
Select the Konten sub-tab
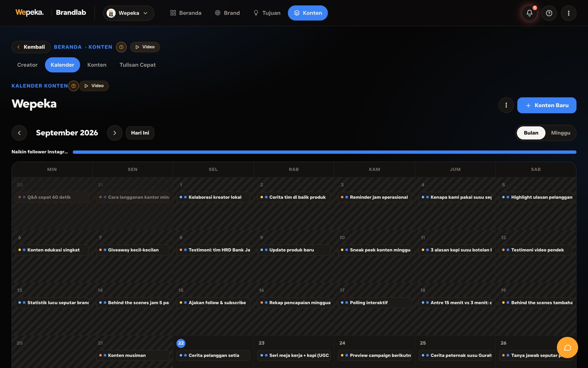(x=97, y=65)
